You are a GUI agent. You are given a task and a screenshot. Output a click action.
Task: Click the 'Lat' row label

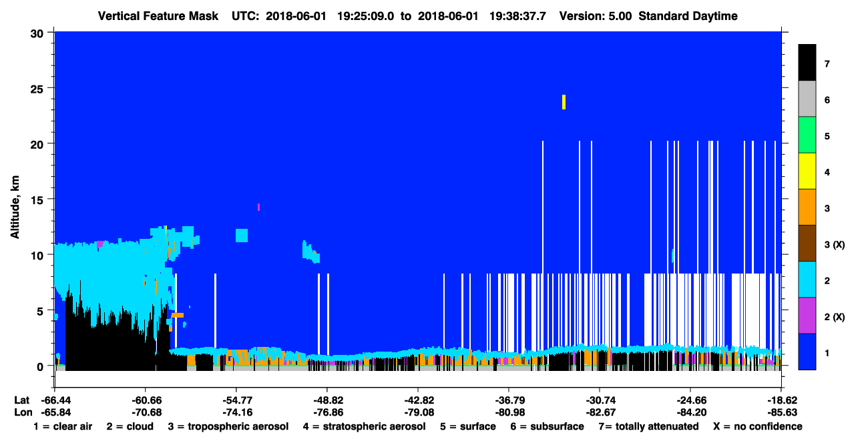pos(21,400)
